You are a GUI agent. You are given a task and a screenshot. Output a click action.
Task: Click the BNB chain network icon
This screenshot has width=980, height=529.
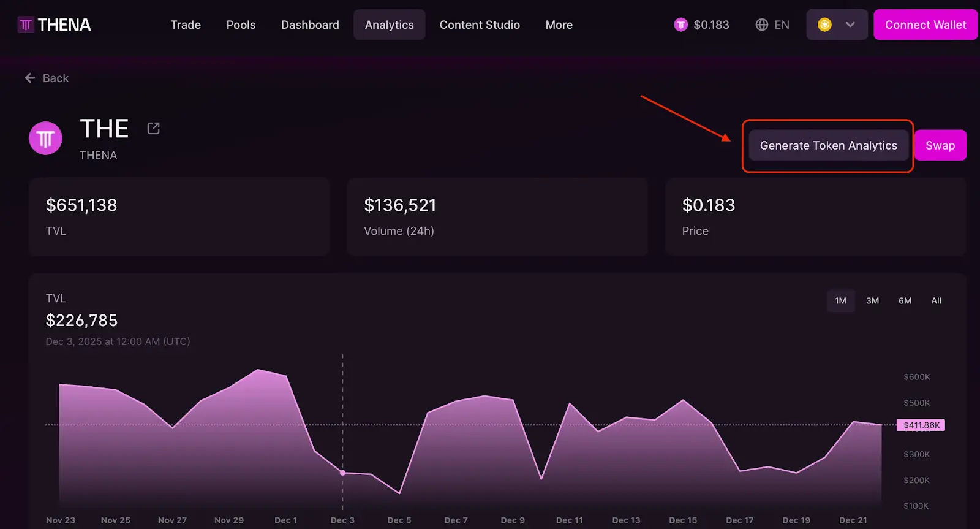click(824, 25)
